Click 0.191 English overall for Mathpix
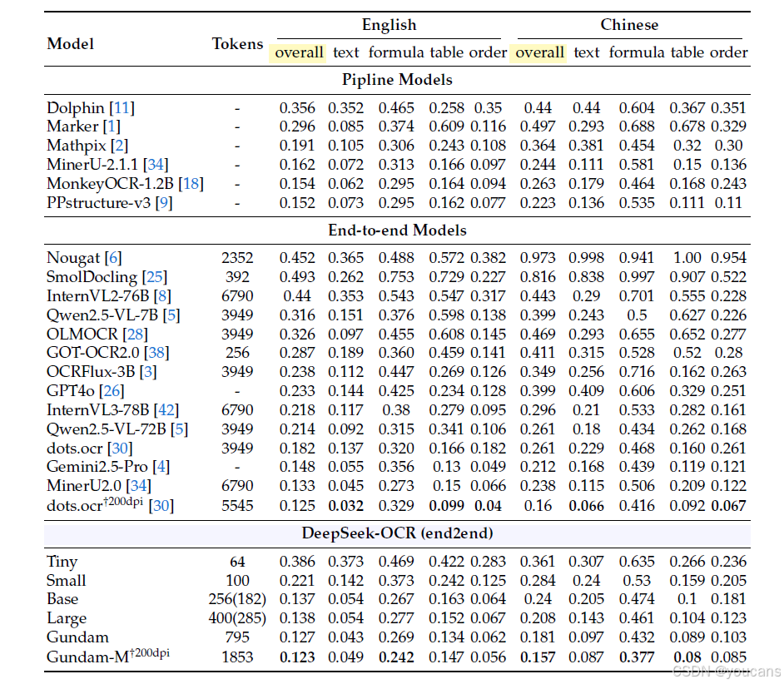 click(x=297, y=146)
